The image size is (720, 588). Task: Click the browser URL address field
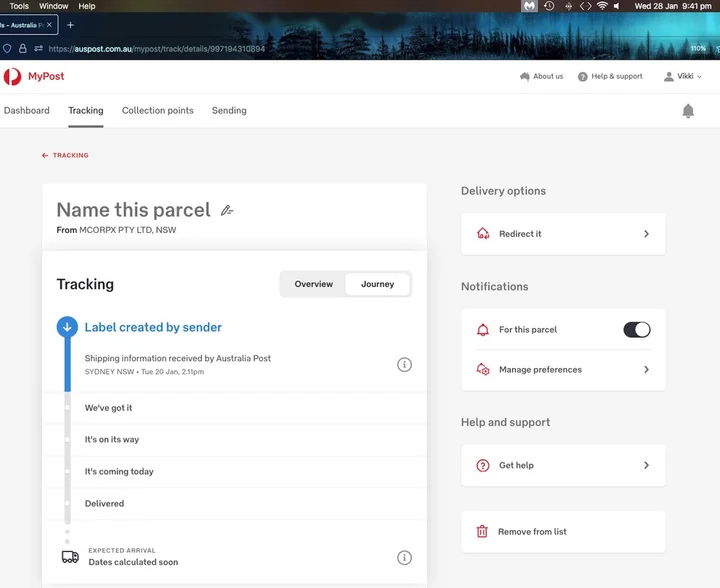[x=300, y=48]
